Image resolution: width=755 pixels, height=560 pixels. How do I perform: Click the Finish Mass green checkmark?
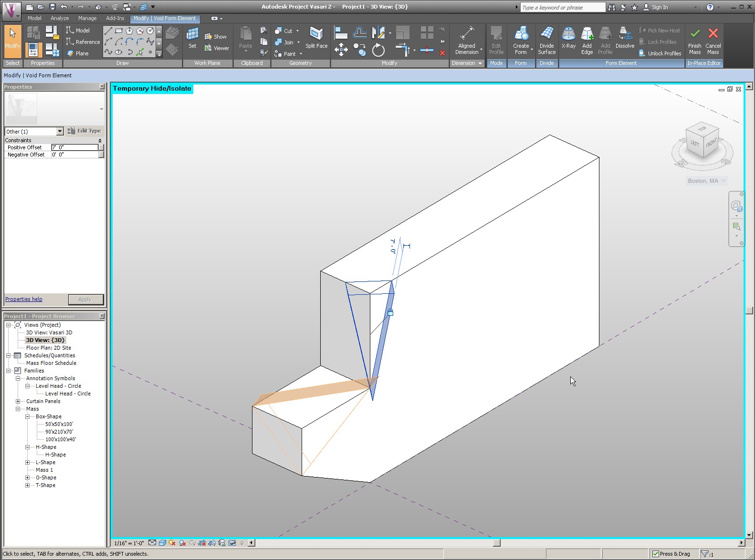pyautogui.click(x=695, y=39)
